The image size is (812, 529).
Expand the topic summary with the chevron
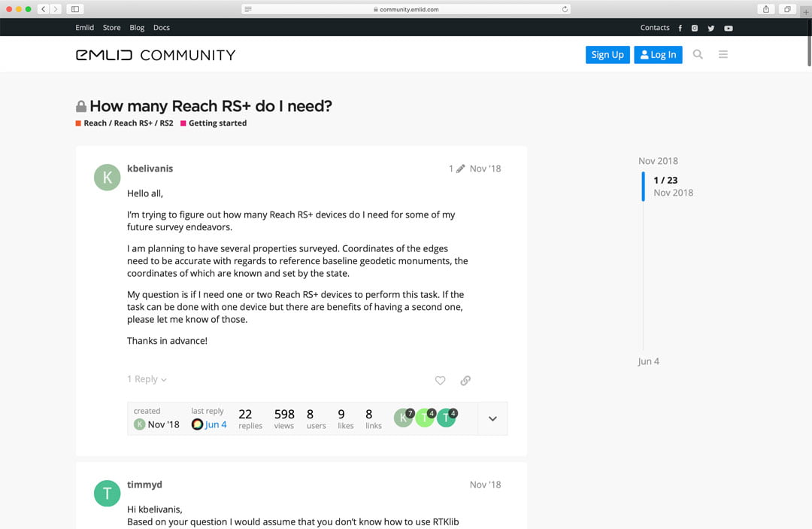(492, 418)
